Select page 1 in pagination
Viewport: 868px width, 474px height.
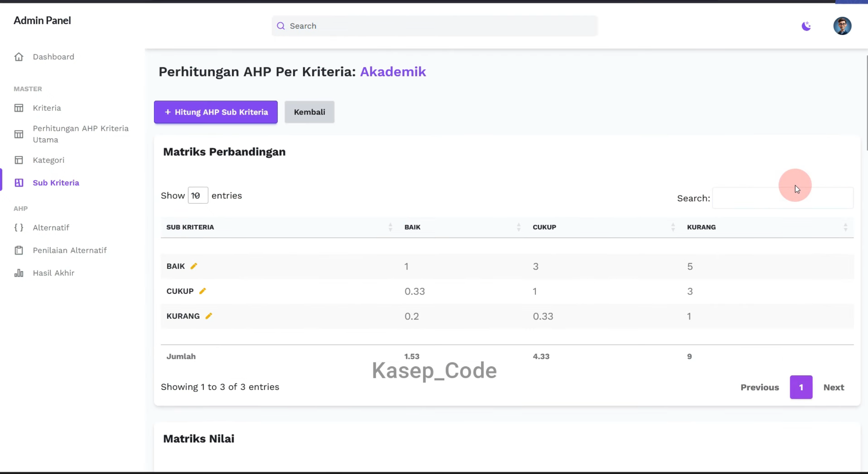tap(801, 387)
